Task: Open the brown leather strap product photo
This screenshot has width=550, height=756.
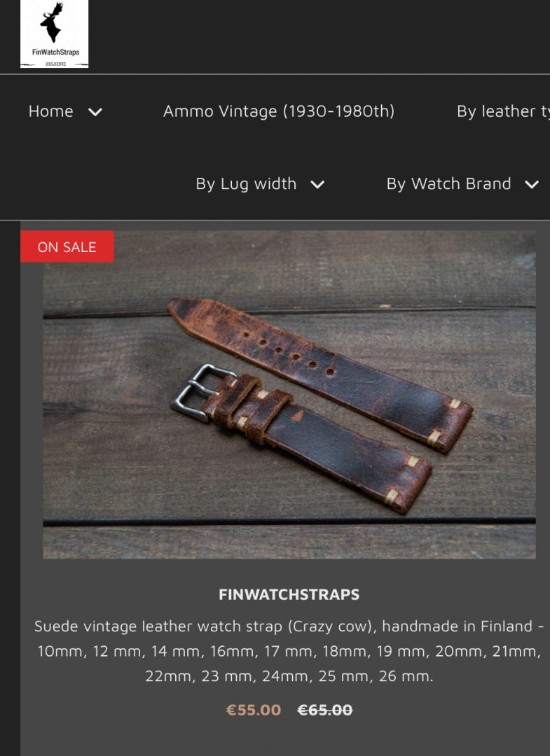Action: pyautogui.click(x=289, y=394)
